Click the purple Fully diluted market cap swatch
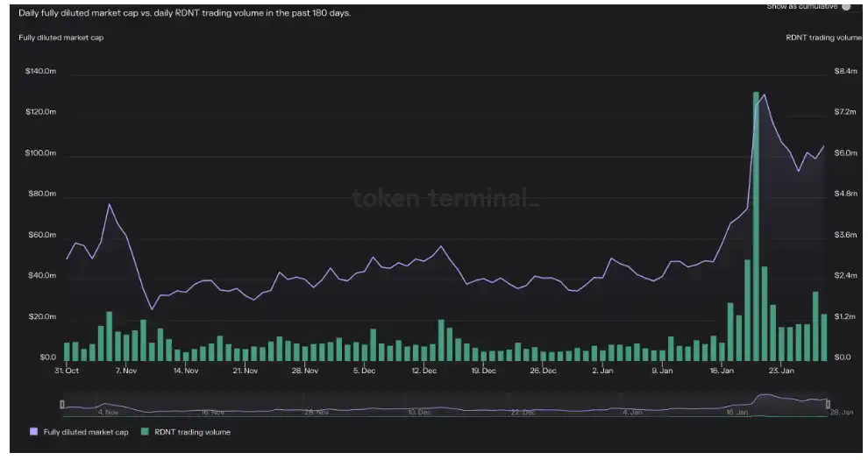Screen dimensions: 868x460 (34, 432)
